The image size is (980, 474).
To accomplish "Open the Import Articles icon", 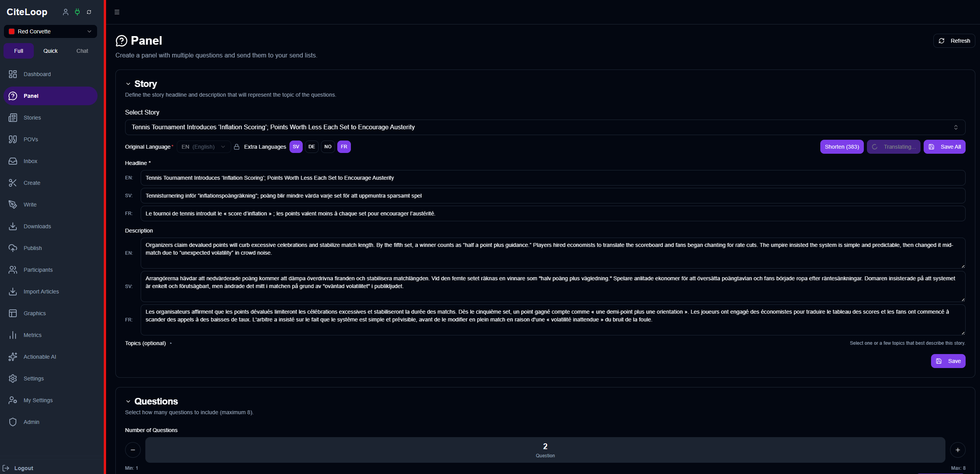I will 13,292.
